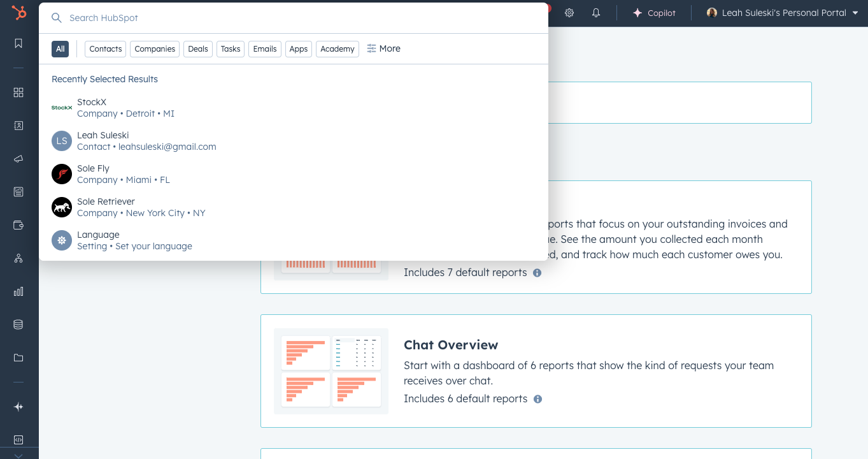The height and width of the screenshot is (459, 868).
Task: Expand the sidebar chevron at bottom
Action: [18, 455]
